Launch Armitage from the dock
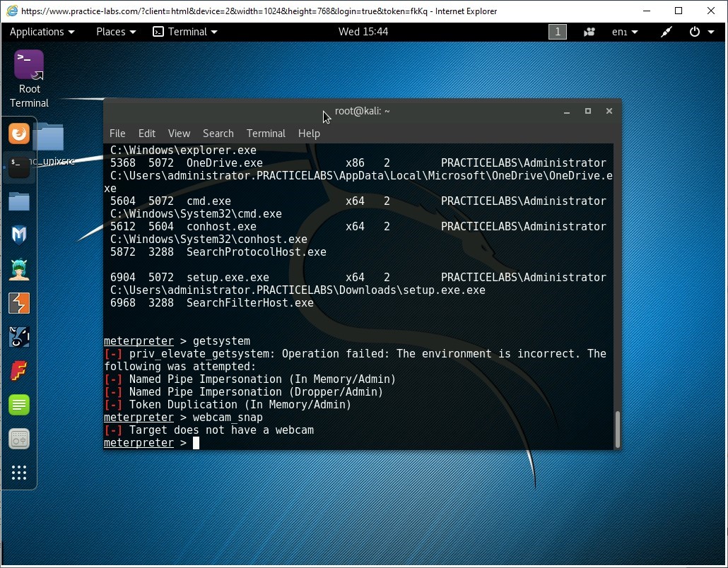The height and width of the screenshot is (568, 728). pos(19,269)
